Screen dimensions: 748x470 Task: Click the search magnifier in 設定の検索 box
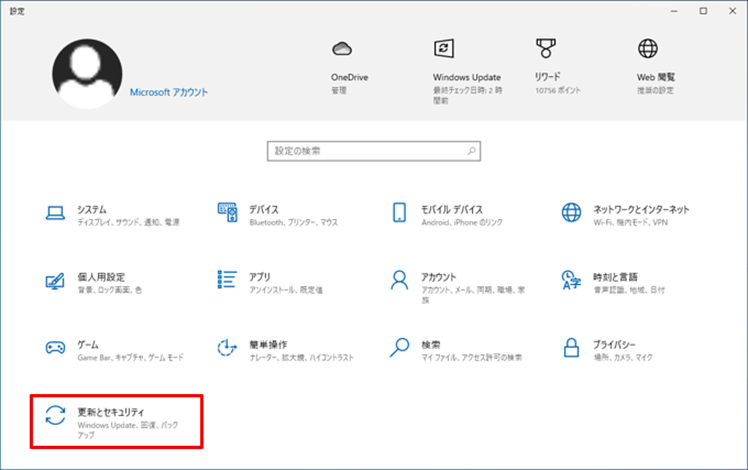coord(471,151)
